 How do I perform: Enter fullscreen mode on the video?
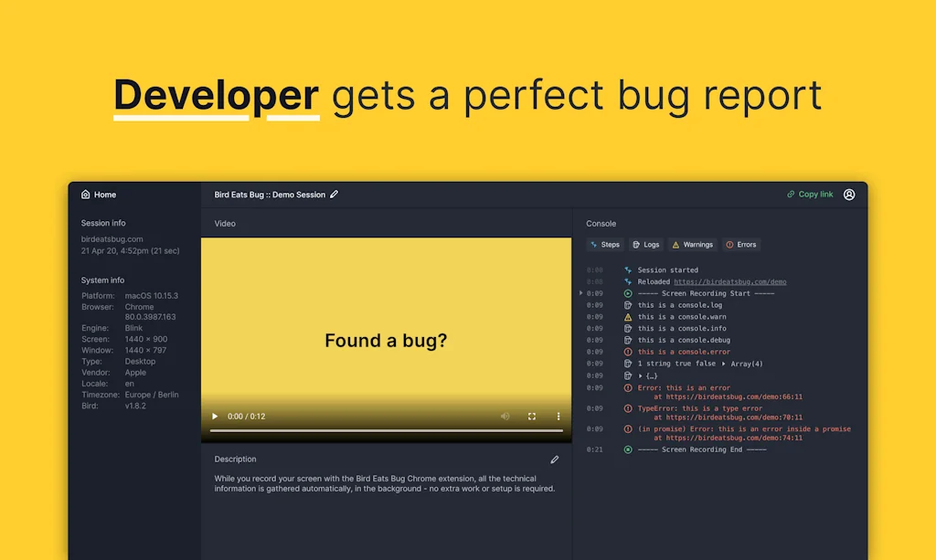[532, 417]
